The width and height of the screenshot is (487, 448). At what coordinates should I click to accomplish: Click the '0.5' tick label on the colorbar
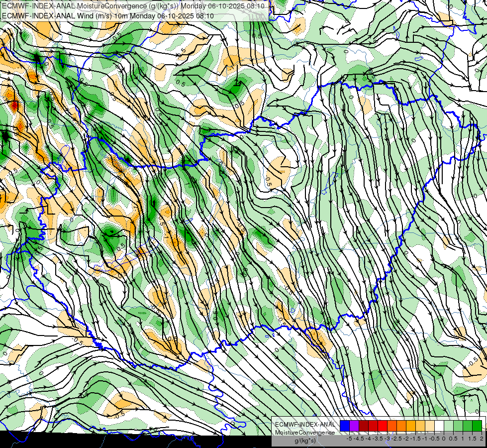(453, 439)
